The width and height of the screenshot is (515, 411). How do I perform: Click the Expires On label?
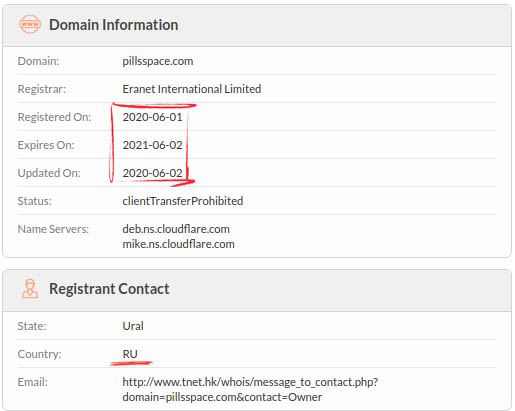pos(46,145)
